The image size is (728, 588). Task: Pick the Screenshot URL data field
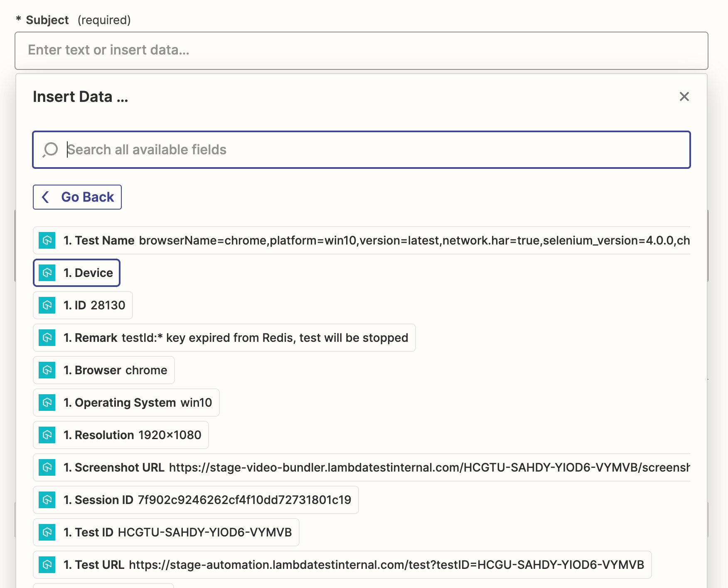click(x=362, y=467)
